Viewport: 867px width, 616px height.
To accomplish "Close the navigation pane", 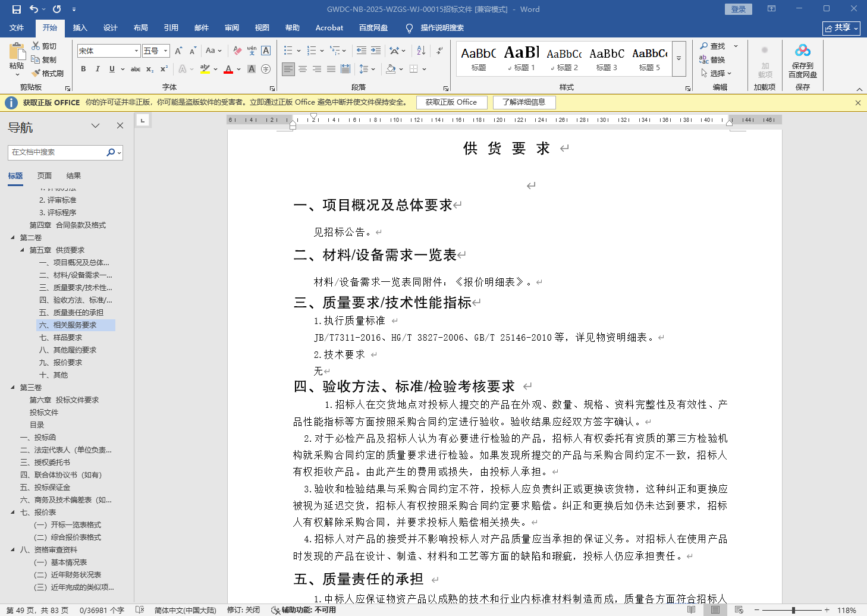I will click(x=120, y=125).
